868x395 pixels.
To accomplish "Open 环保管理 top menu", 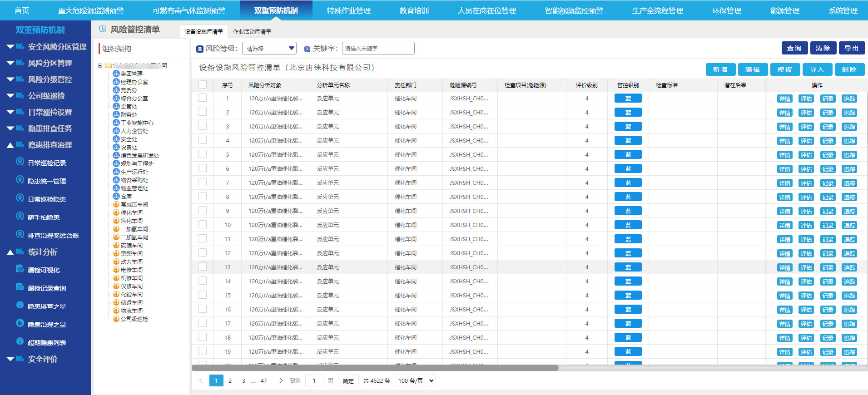I will [727, 10].
